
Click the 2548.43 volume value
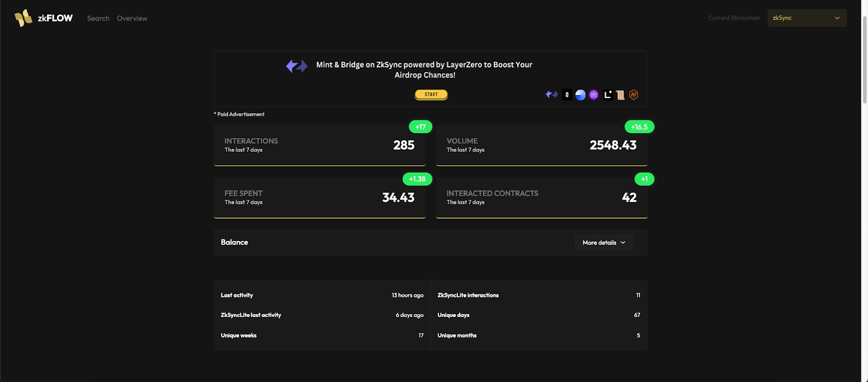pyautogui.click(x=613, y=145)
